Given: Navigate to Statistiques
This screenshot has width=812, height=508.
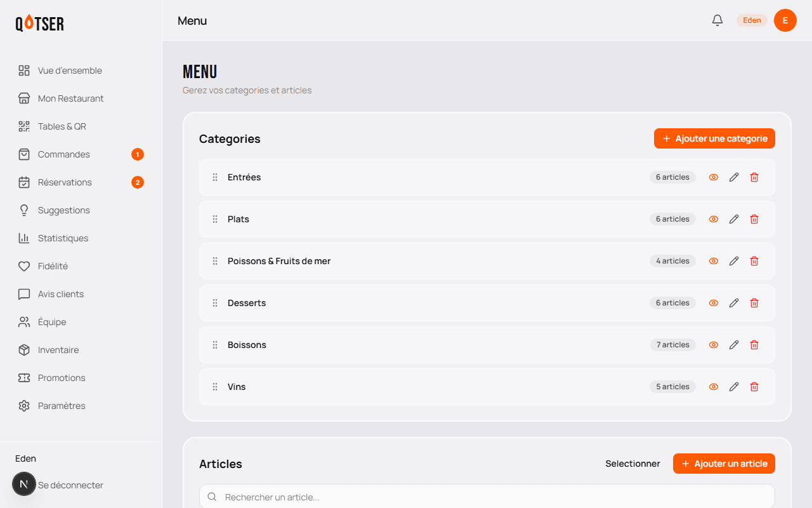Looking at the screenshot, I should tap(63, 238).
